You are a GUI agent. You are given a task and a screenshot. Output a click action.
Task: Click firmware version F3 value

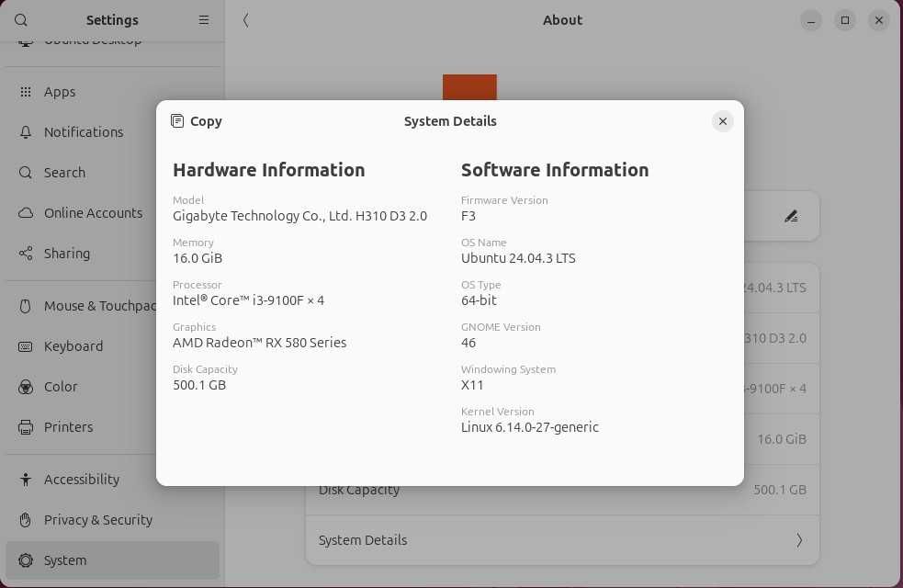coord(468,216)
